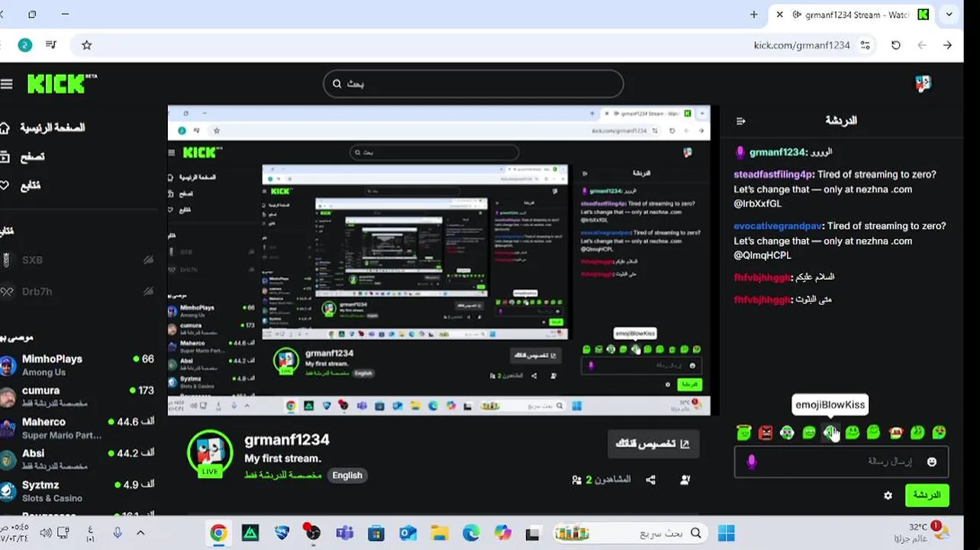This screenshot has height=550, width=980.
Task: Open a new browser tab
Action: click(x=754, y=15)
